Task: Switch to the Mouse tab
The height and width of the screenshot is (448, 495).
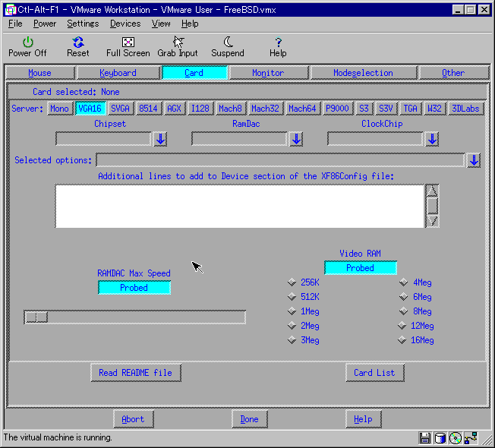Action: [39, 73]
